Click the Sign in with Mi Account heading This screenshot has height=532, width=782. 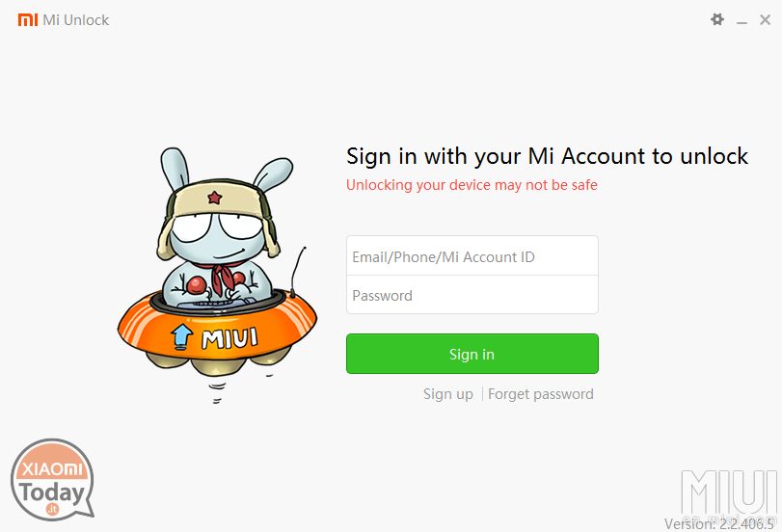(547, 156)
